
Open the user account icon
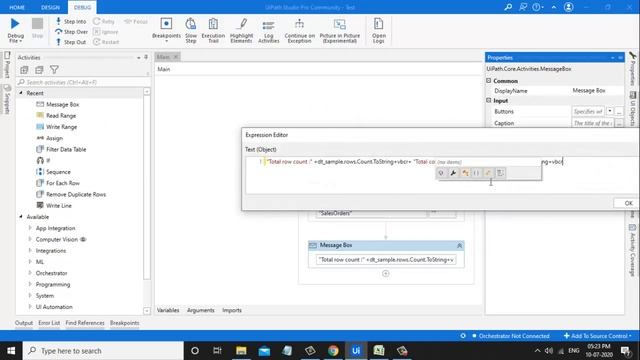[x=568, y=7]
